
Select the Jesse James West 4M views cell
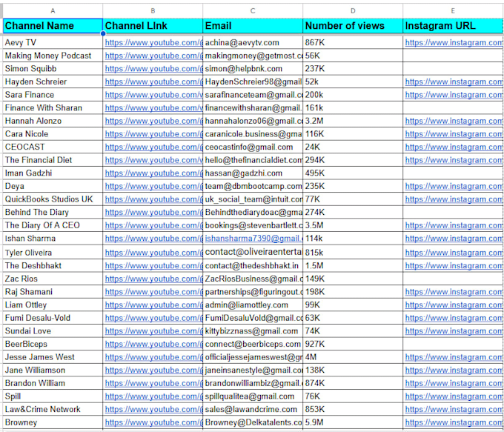tap(353, 357)
